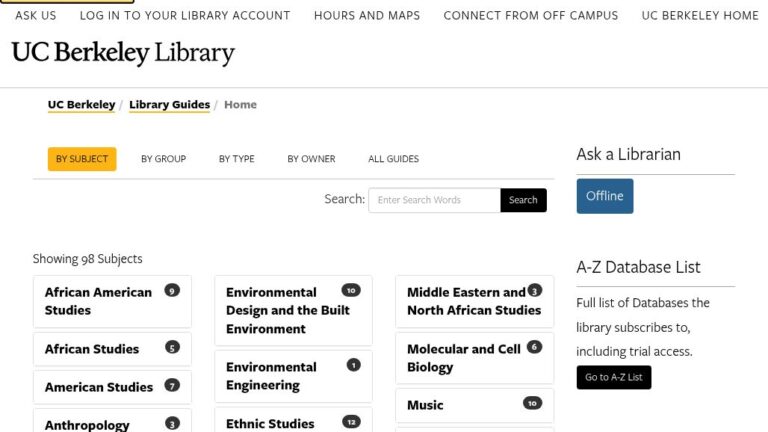Click the 3 badge on Middle Eastern Studies
The height and width of the screenshot is (432, 768).
coord(534,290)
